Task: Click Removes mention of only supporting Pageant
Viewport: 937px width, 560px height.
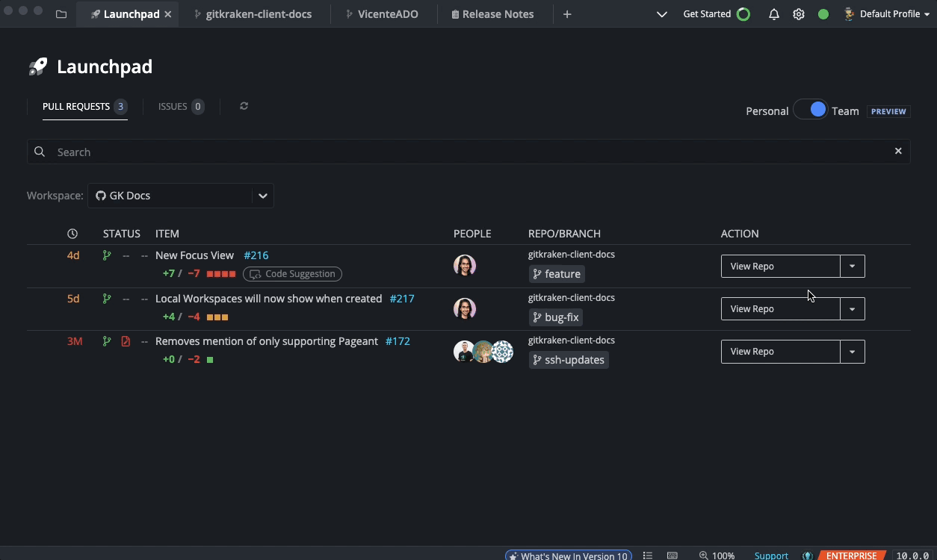Action: [x=267, y=341]
